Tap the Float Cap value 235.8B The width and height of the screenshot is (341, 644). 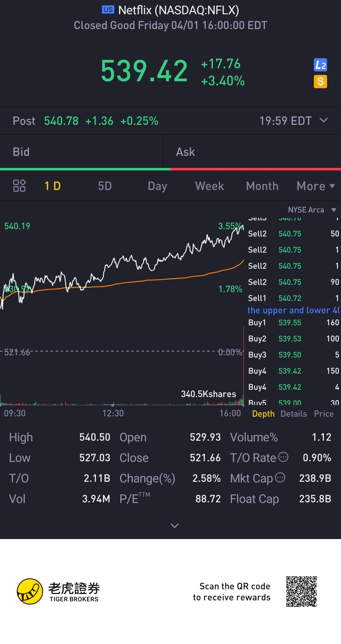pyautogui.click(x=315, y=499)
